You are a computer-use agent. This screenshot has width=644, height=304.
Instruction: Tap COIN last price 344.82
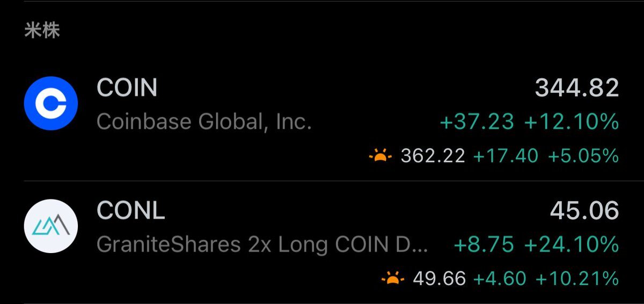point(577,88)
